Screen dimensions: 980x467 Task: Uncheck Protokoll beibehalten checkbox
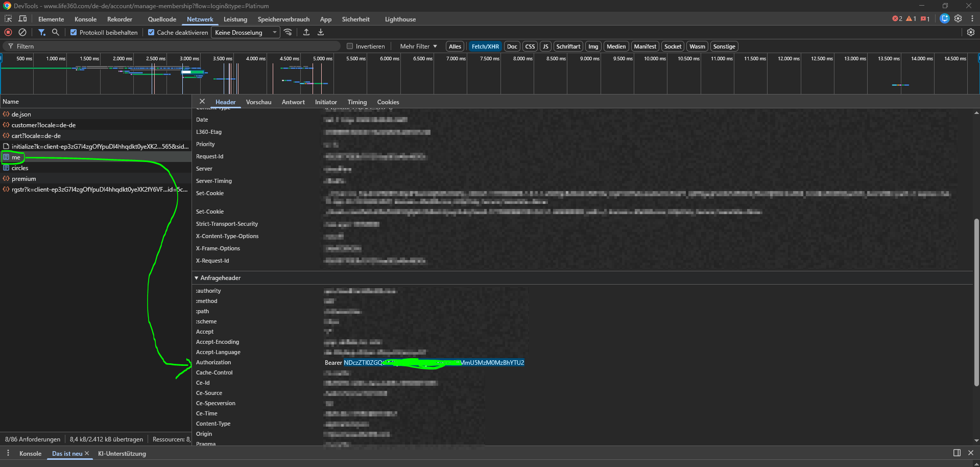pos(74,32)
